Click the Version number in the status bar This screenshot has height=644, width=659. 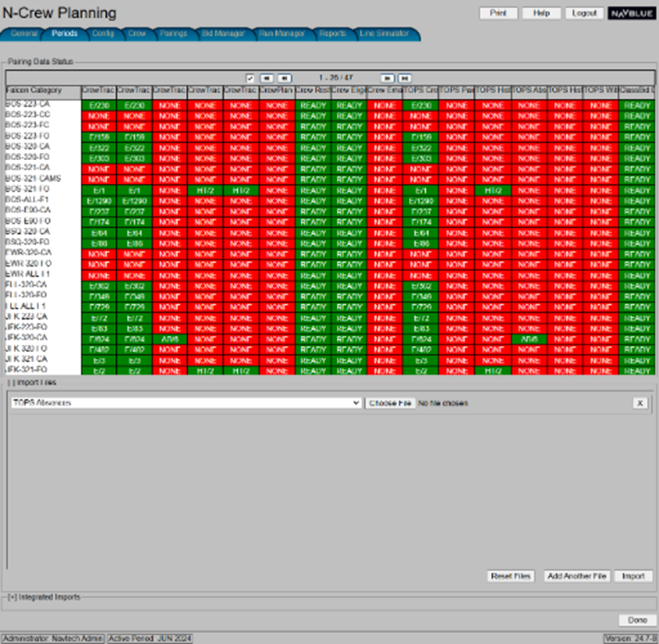click(630, 639)
